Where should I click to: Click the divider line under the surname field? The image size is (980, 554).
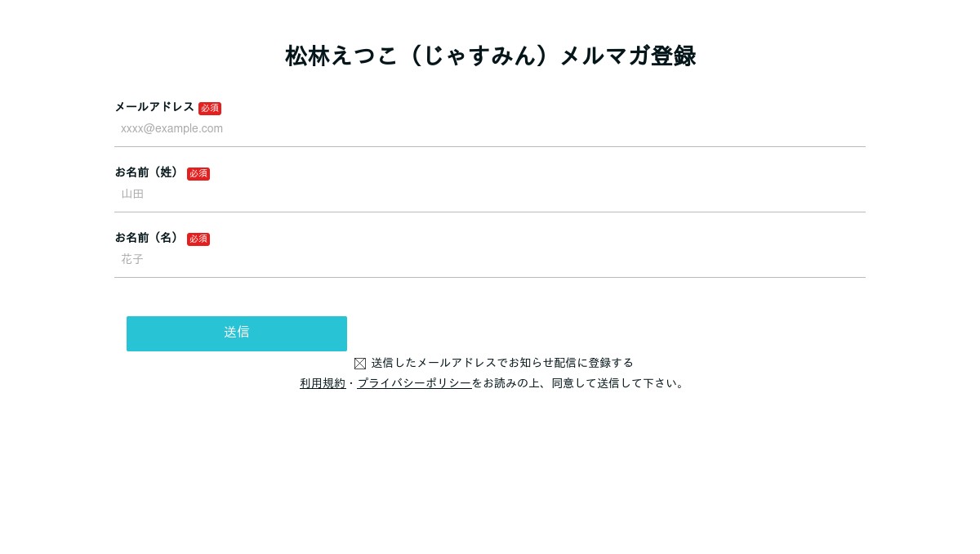490,212
